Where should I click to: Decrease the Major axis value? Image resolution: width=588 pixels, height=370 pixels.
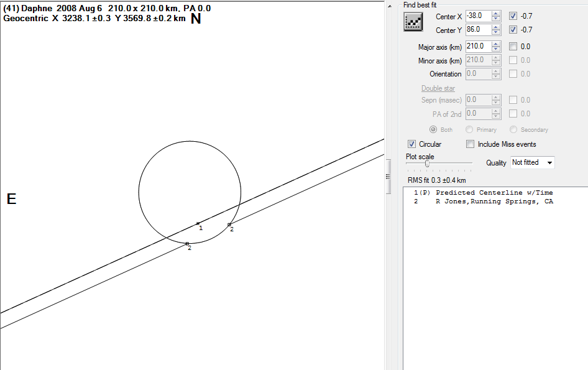pyautogui.click(x=496, y=49)
